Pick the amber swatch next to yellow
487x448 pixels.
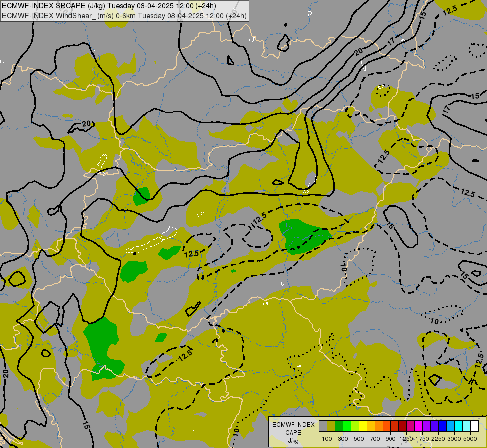pos(371,426)
